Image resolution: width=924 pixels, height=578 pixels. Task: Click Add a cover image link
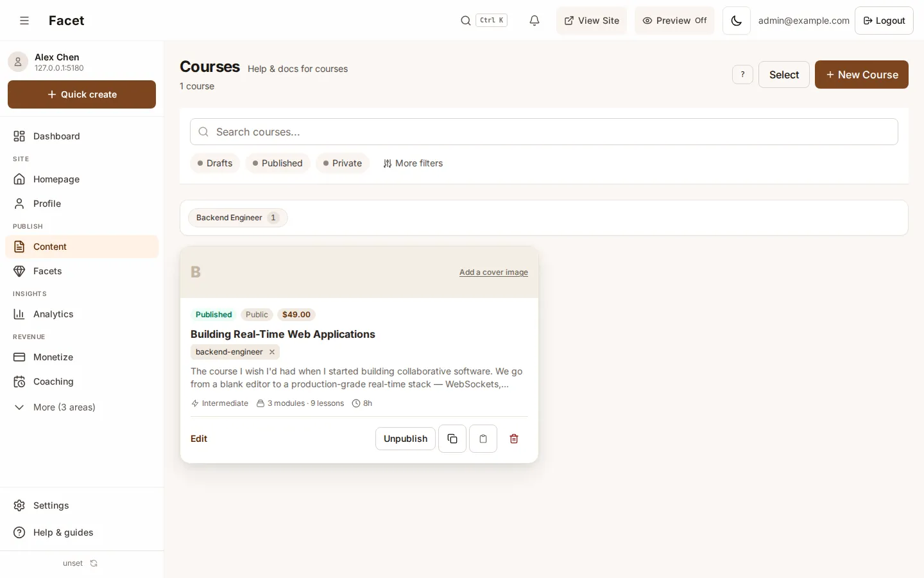(x=493, y=272)
